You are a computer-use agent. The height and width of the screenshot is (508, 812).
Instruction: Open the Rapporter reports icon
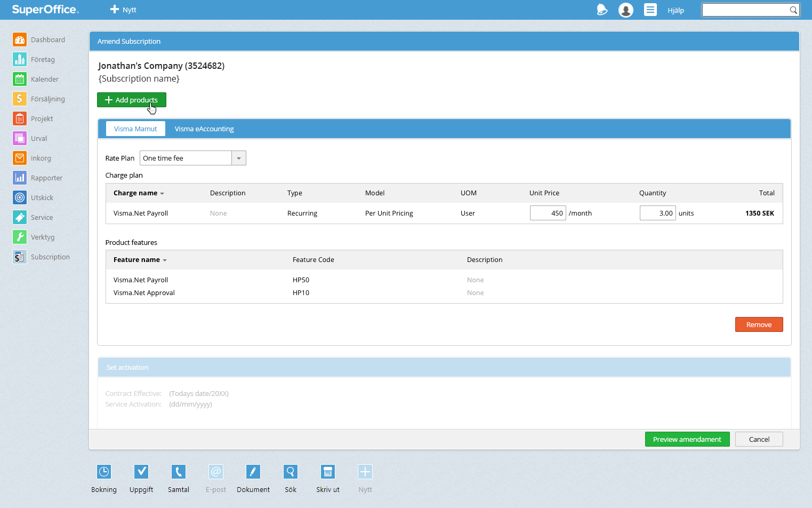(x=20, y=178)
